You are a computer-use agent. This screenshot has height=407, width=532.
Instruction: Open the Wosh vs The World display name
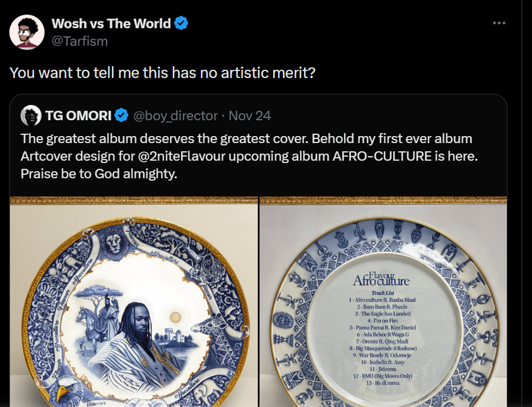(111, 23)
